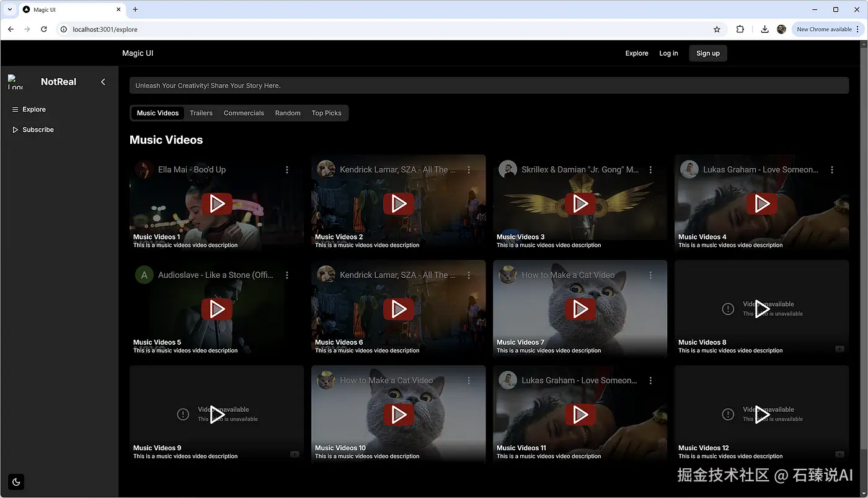Play the Music Videos 6 video

398,309
